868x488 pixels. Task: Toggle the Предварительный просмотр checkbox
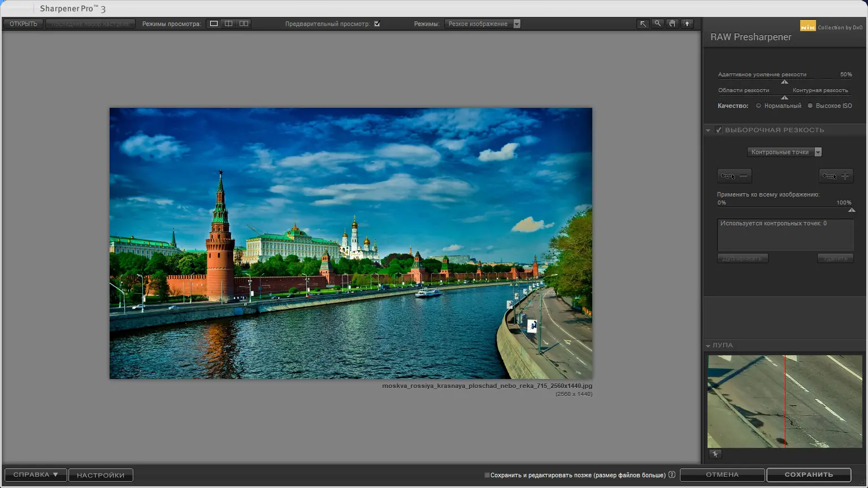(x=377, y=24)
